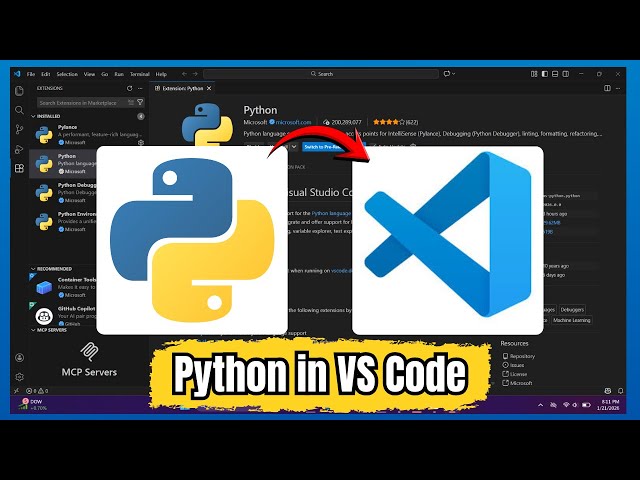
Task: Click the VS Code logo in title bar
Action: pyautogui.click(x=17, y=74)
